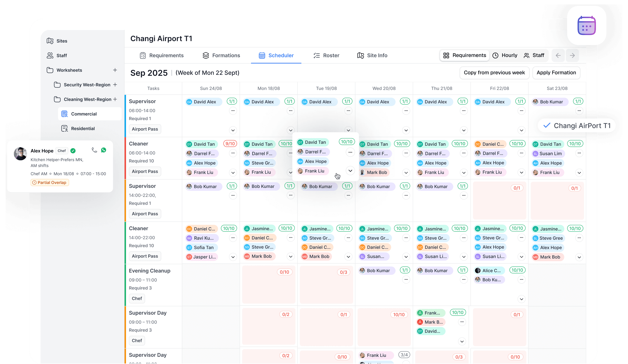Open more options in the hovered Cleaner Tue card
The height and width of the screenshot is (364, 628).
pyautogui.click(x=350, y=152)
